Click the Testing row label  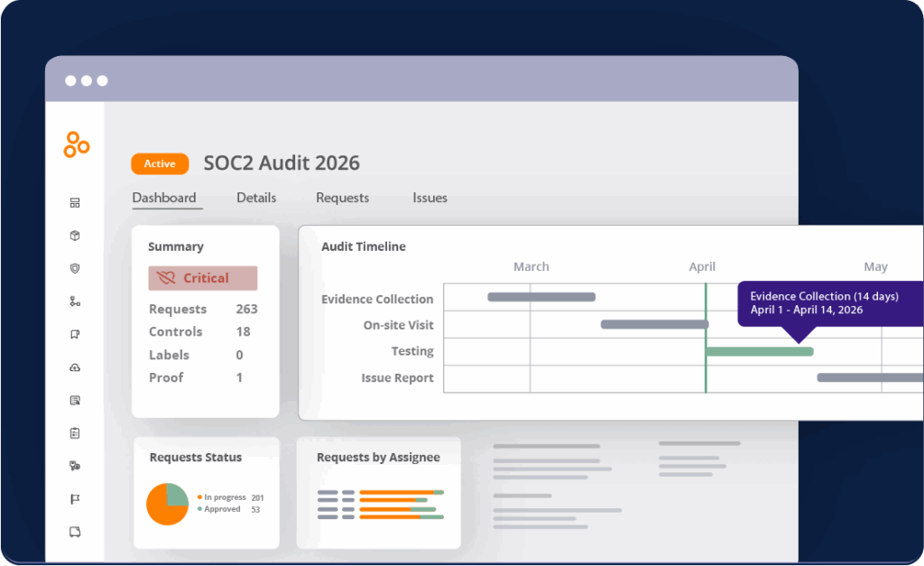[x=412, y=351]
